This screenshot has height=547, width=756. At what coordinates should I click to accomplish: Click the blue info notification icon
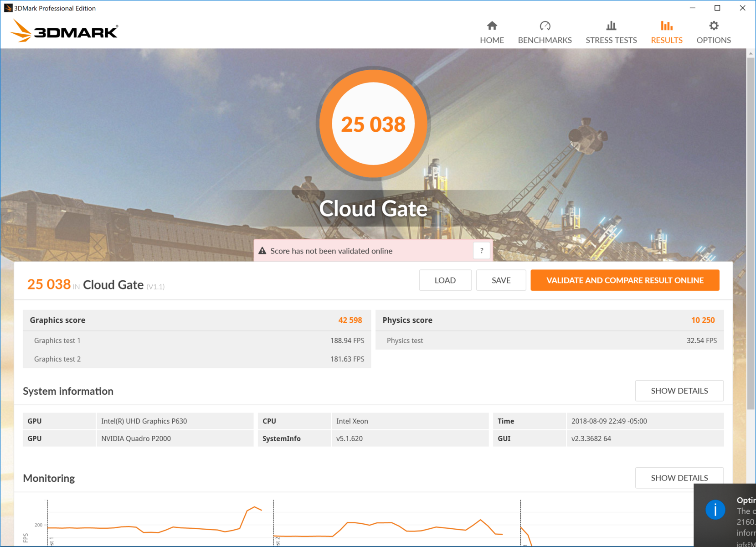point(715,510)
